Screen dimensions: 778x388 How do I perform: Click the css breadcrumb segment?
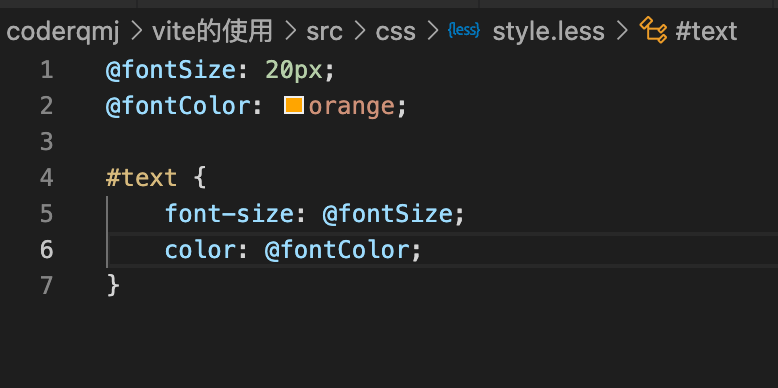[x=395, y=32]
